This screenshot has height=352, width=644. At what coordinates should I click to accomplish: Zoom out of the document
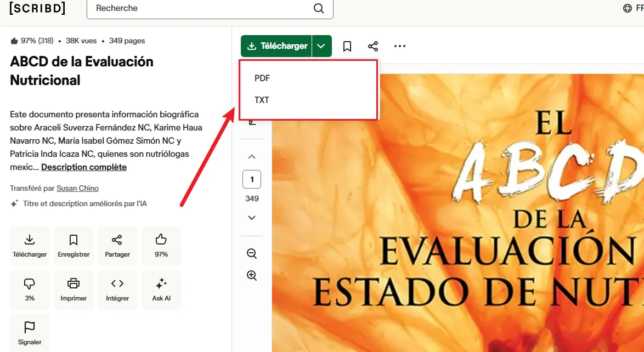[x=252, y=253]
